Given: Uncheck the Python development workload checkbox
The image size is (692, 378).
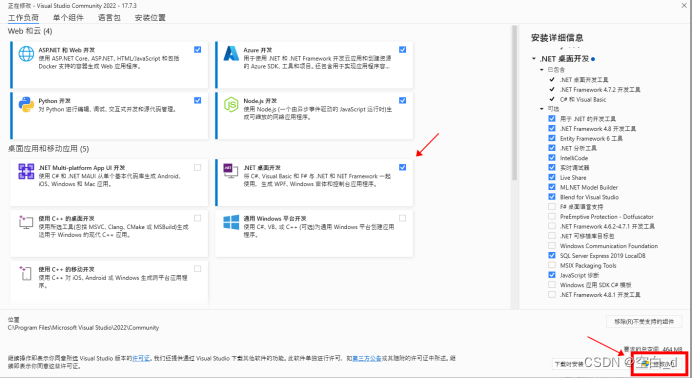Looking at the screenshot, I should coord(197,100).
